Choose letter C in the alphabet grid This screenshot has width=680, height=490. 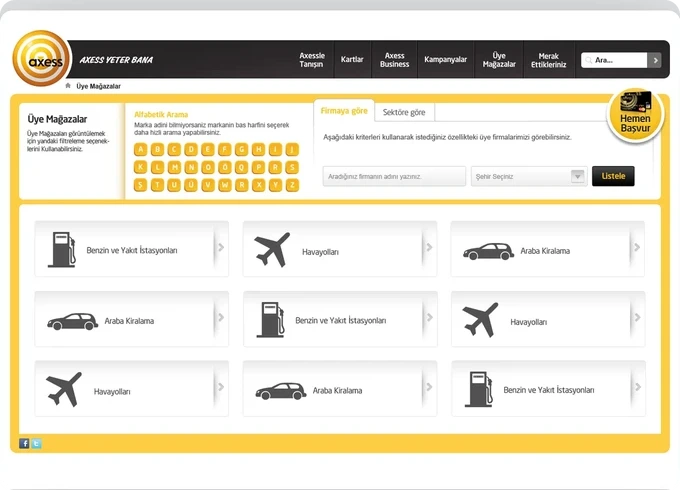[174, 150]
